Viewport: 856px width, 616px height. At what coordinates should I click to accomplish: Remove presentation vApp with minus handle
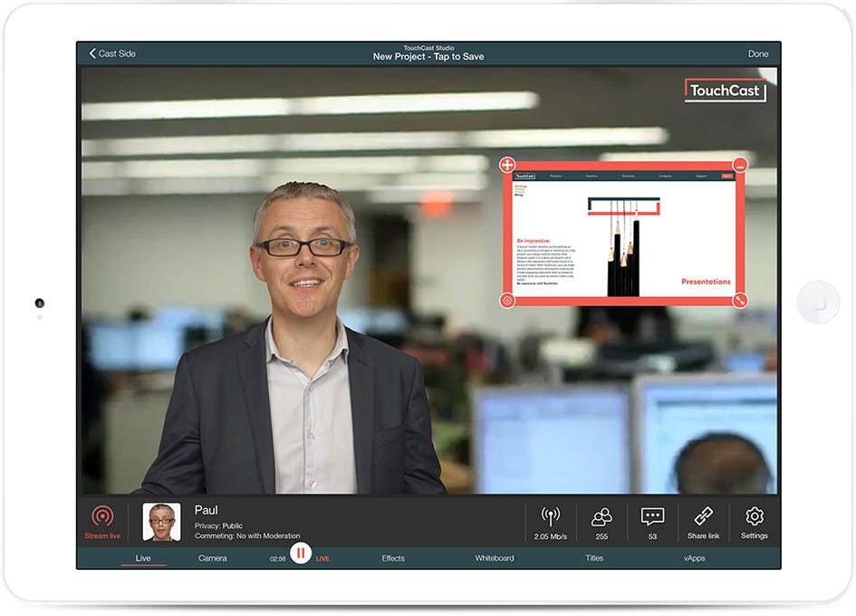pos(740,164)
